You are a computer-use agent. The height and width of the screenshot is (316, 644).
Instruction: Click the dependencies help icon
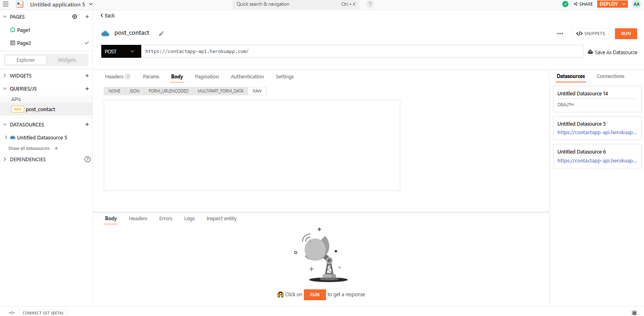(x=87, y=159)
